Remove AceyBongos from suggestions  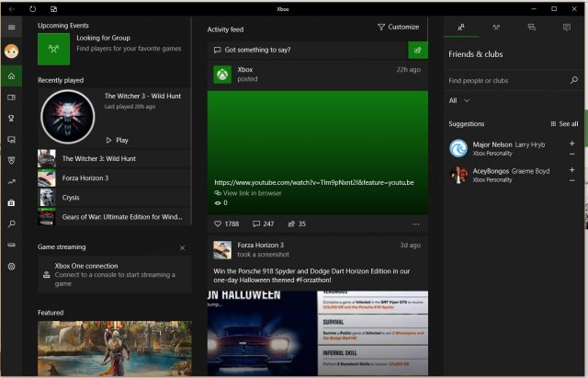click(571, 180)
